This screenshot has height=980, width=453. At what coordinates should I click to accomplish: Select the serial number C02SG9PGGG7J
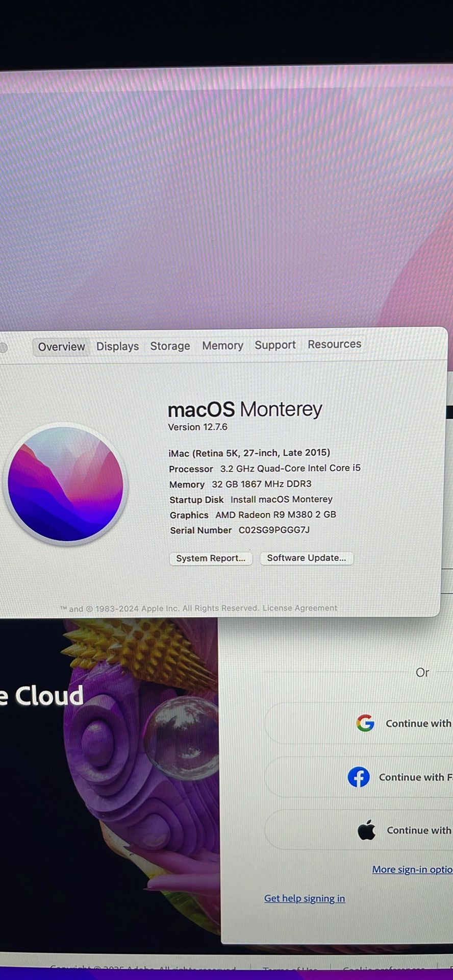tap(274, 530)
